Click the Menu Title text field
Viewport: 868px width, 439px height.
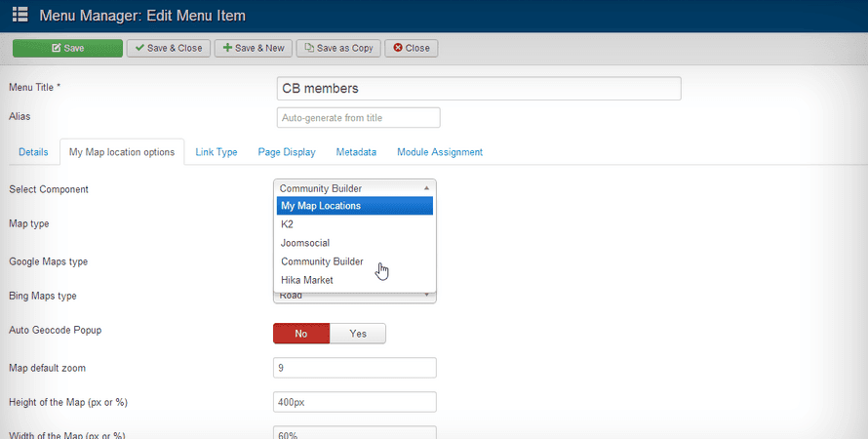point(478,88)
